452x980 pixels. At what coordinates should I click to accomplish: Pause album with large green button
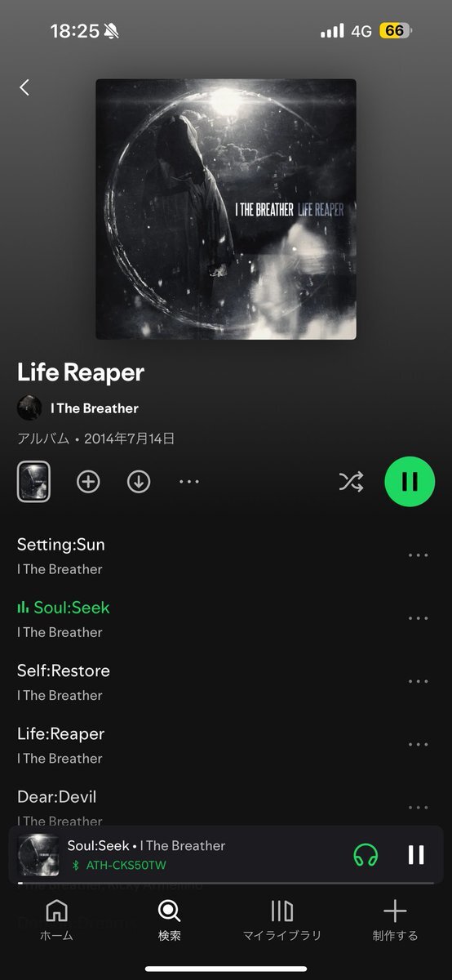pos(410,482)
